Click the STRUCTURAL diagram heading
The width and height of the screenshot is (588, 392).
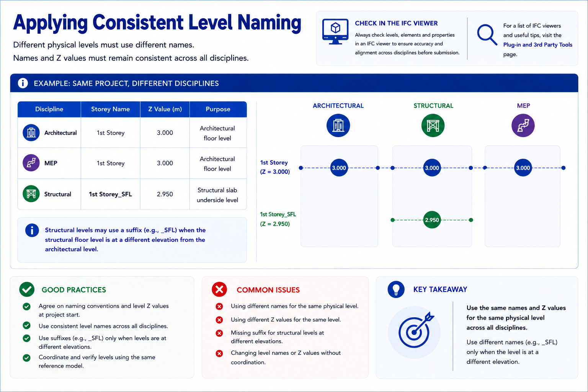point(433,106)
